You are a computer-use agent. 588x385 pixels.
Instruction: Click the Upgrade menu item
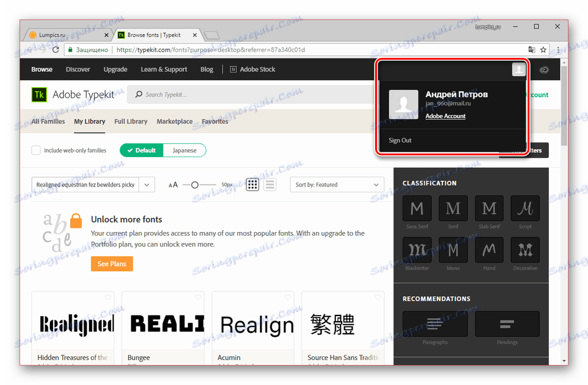(115, 69)
